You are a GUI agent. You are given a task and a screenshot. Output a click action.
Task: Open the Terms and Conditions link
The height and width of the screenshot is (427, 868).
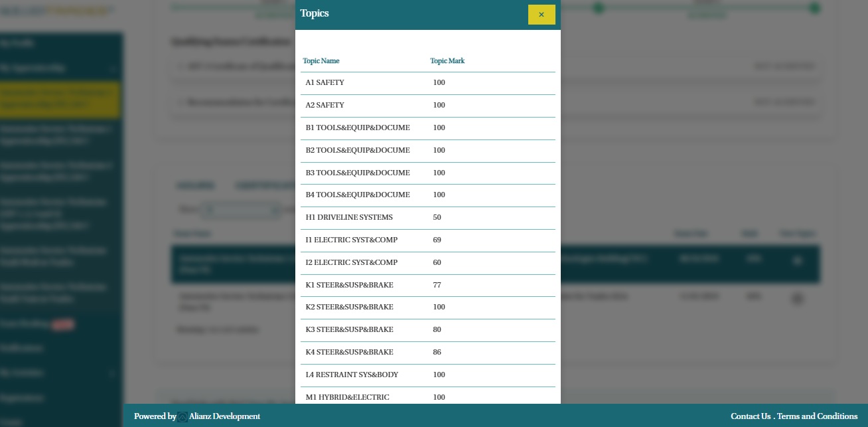pos(817,416)
